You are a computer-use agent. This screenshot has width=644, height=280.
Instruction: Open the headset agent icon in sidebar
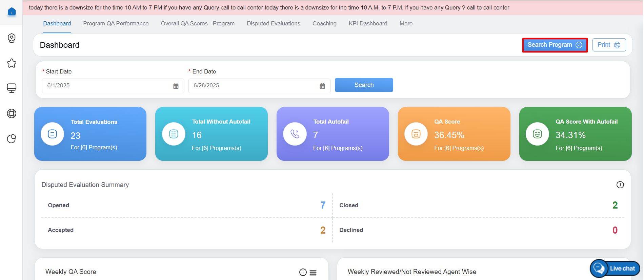pos(12,38)
